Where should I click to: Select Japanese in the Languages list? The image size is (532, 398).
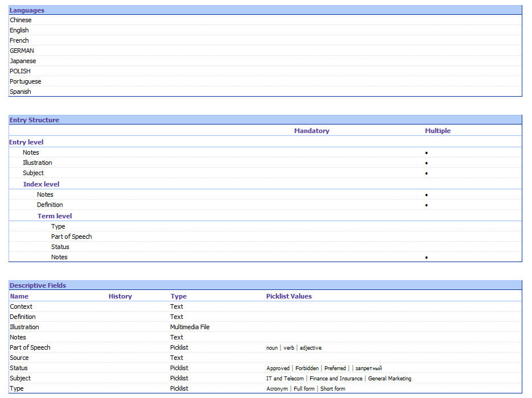coord(23,61)
